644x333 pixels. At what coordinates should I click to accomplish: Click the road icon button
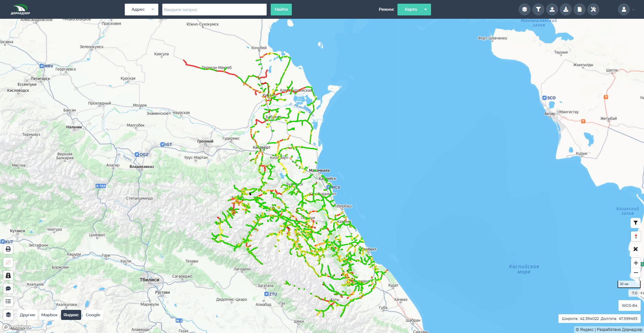coord(8,275)
